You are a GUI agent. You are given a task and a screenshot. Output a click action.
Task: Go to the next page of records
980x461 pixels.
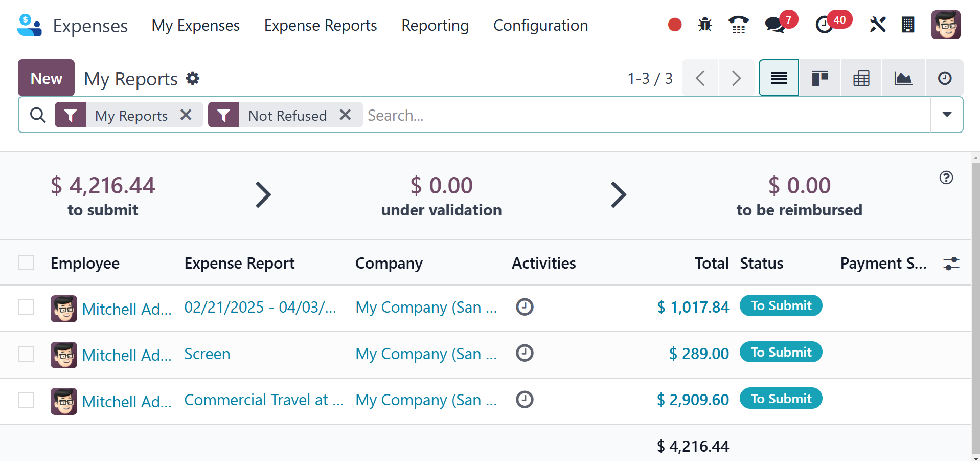pyautogui.click(x=736, y=78)
